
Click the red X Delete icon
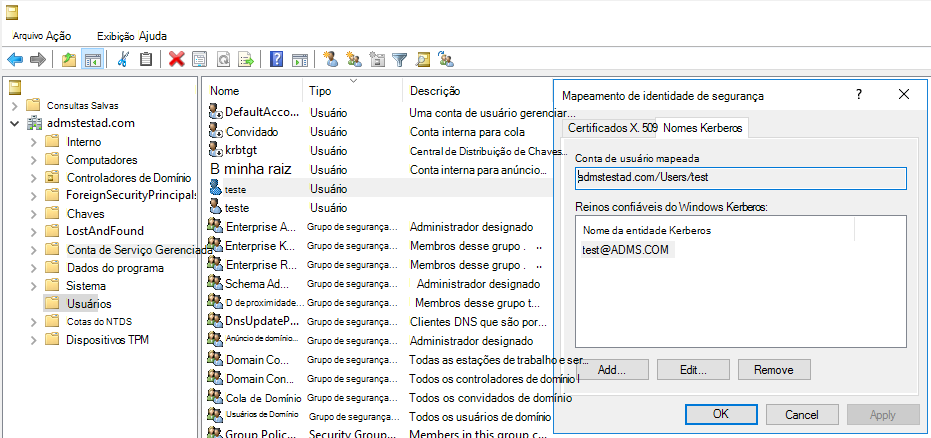[x=177, y=59]
